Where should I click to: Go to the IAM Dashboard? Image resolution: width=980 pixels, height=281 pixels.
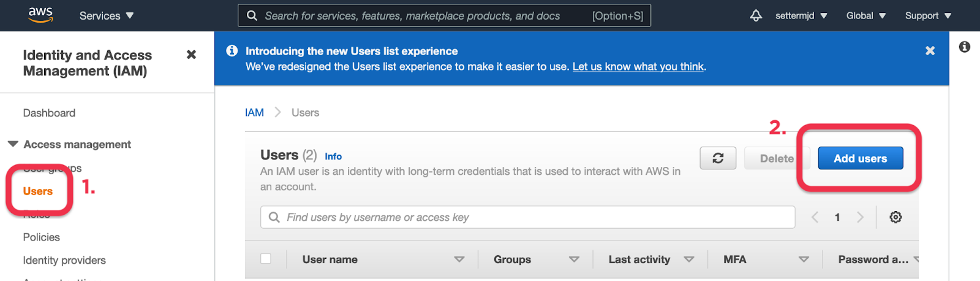(x=49, y=113)
